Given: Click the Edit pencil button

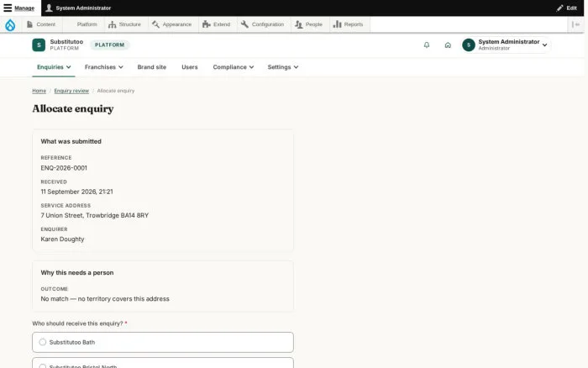Looking at the screenshot, I should pyautogui.click(x=567, y=8).
